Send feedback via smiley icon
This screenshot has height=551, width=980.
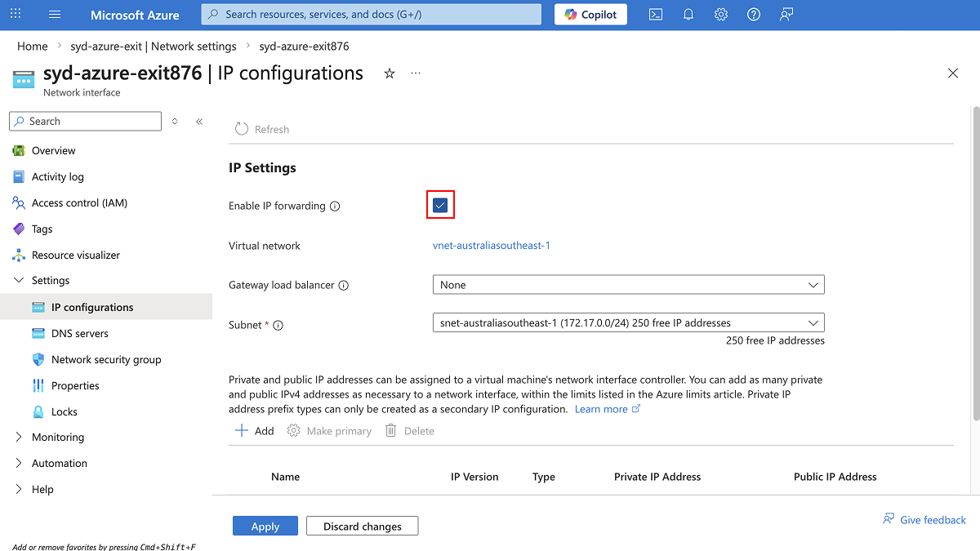pyautogui.click(x=786, y=14)
